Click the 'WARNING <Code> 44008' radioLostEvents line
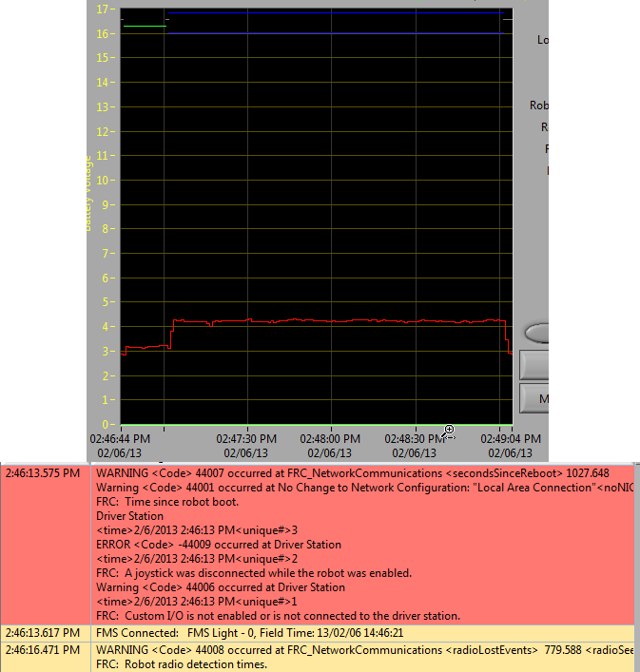Image resolution: width=640 pixels, height=672 pixels. (x=364, y=650)
